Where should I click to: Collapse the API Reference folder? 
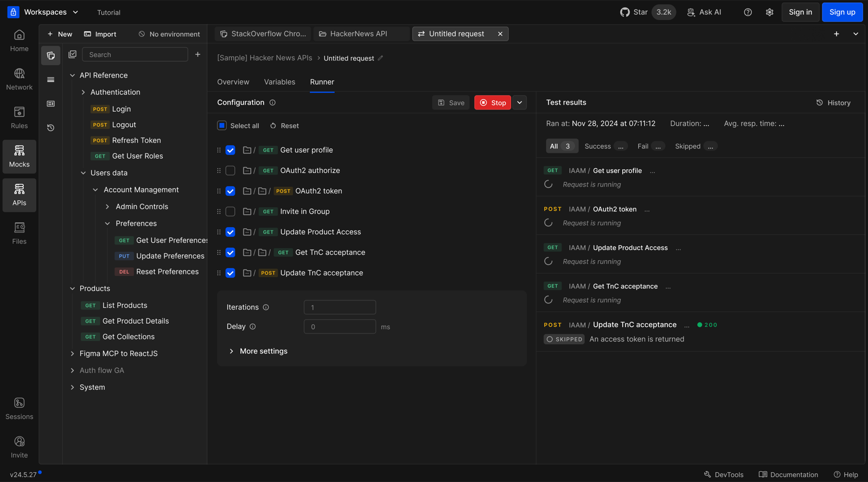72,75
